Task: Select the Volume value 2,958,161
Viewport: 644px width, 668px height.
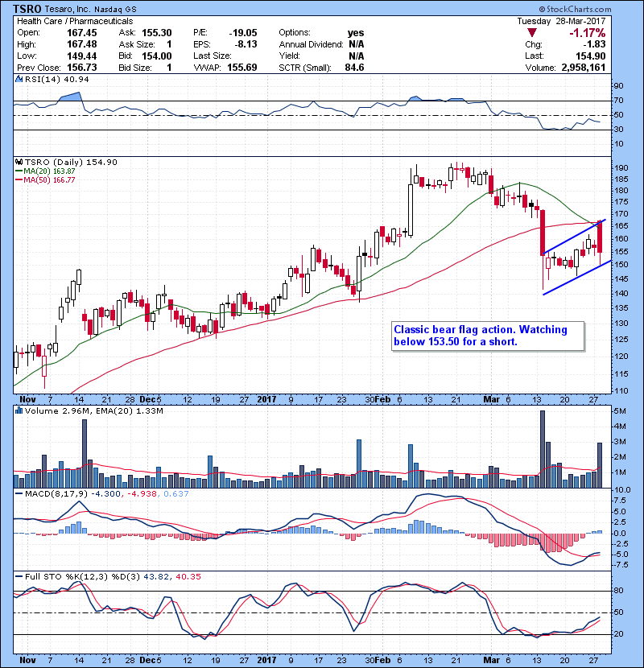Action: coord(583,68)
